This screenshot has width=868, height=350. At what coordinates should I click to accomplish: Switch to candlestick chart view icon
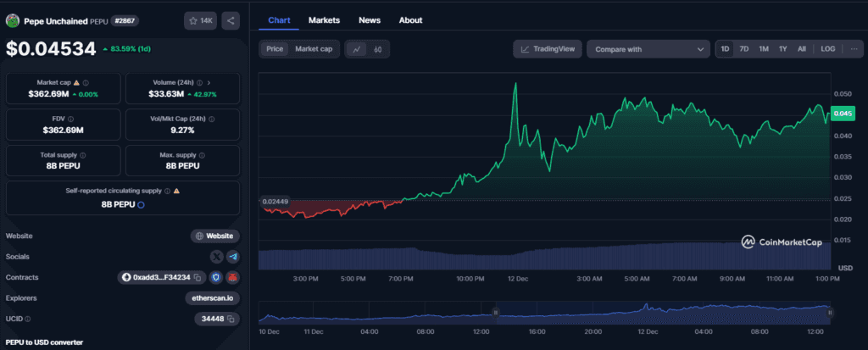pyautogui.click(x=377, y=49)
